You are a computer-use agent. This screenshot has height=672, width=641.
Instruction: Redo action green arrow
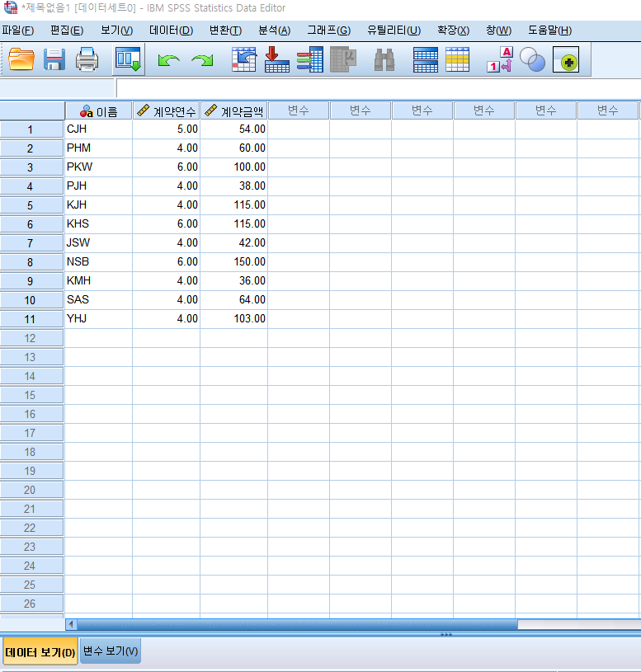202,59
